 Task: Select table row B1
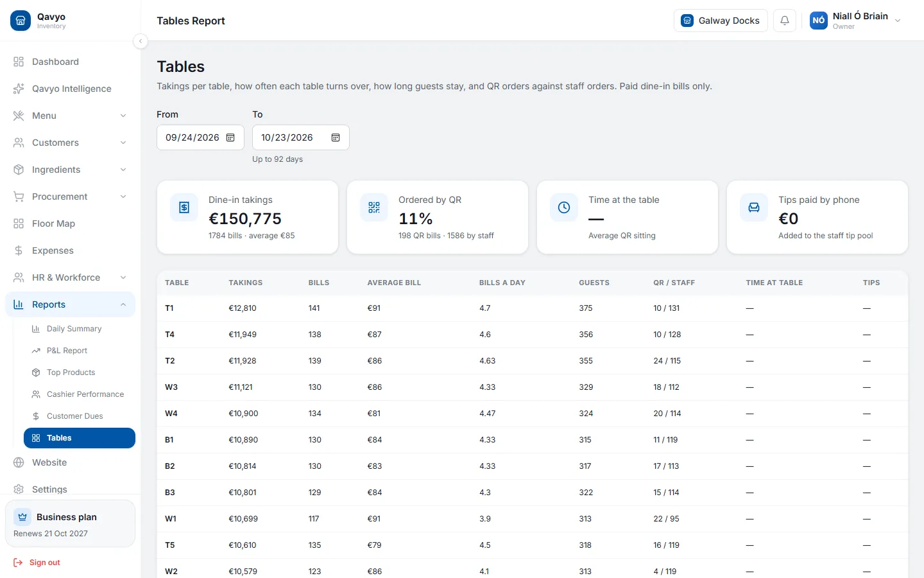pos(533,440)
